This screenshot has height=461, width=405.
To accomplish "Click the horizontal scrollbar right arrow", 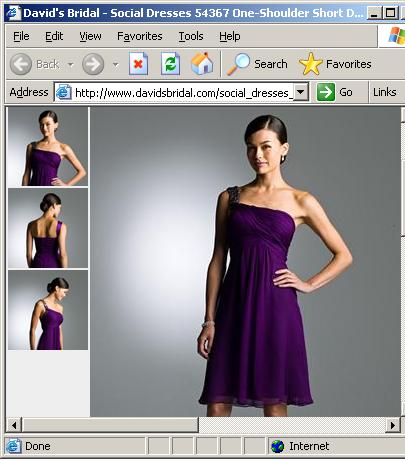I will 393,425.
